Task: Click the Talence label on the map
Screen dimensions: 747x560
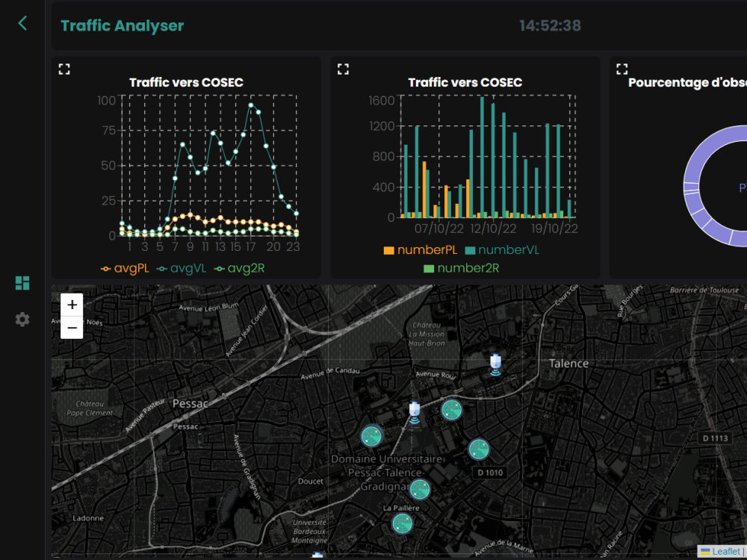Action: [x=568, y=364]
